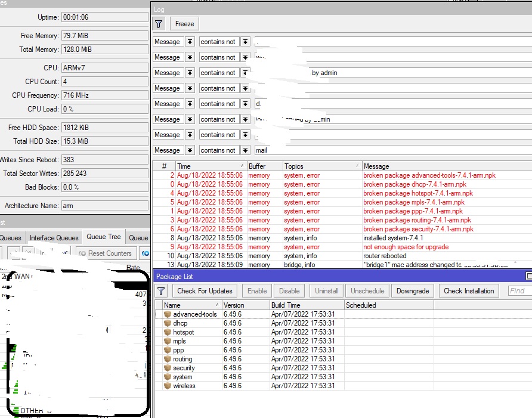Focus the filter text field containing 'mail'
This screenshot has width=532, height=418.
[393, 150]
